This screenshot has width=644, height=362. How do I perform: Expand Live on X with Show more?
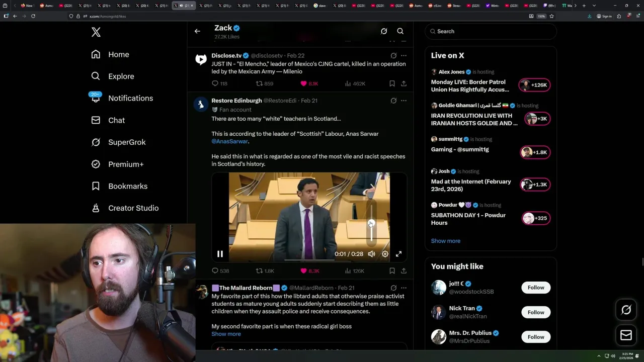point(445,241)
